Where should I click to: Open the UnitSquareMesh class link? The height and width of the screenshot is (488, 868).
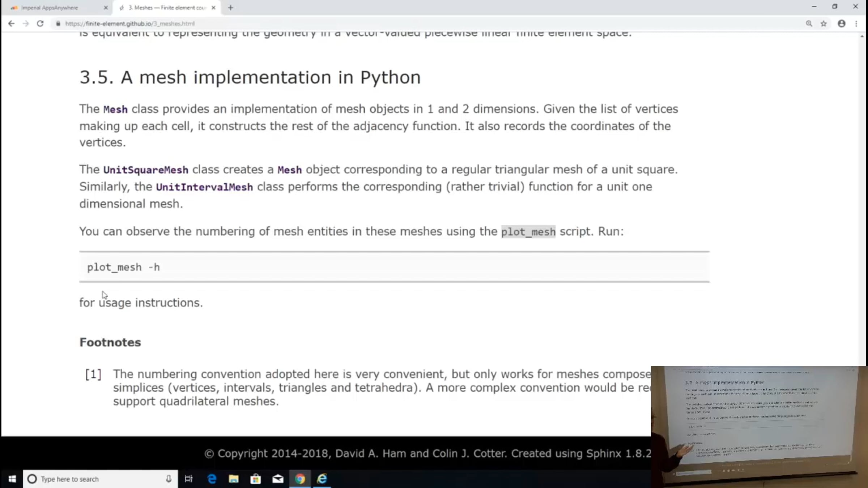[146, 170]
